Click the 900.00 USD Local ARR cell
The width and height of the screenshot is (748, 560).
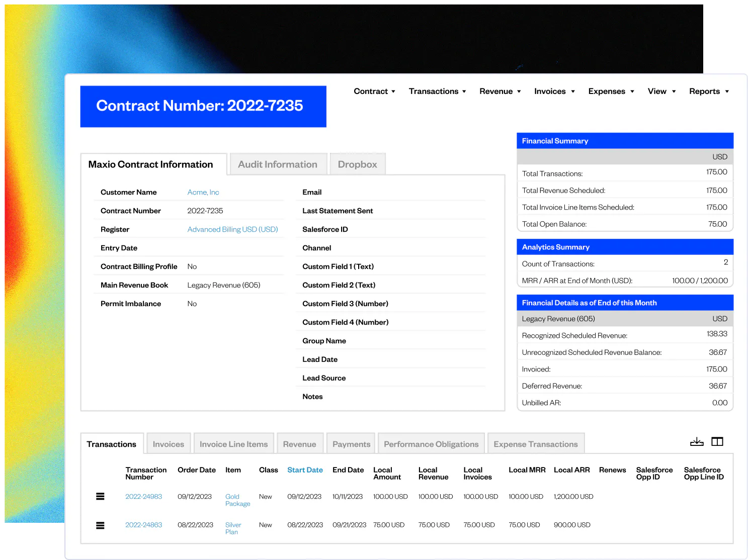(572, 525)
